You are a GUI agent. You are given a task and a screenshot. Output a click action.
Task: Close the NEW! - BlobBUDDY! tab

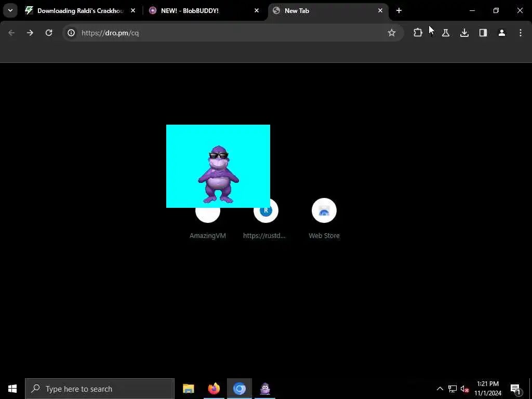pos(257,10)
